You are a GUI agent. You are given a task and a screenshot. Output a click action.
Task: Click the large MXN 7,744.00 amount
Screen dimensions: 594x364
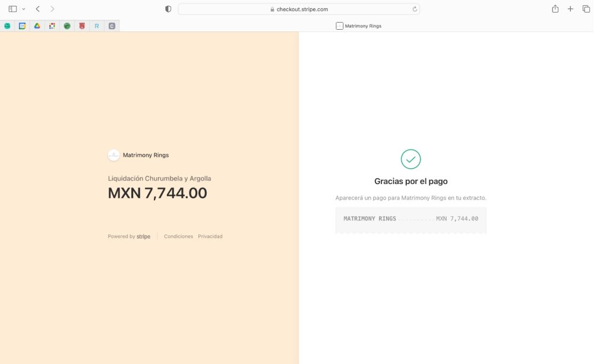pos(157,193)
